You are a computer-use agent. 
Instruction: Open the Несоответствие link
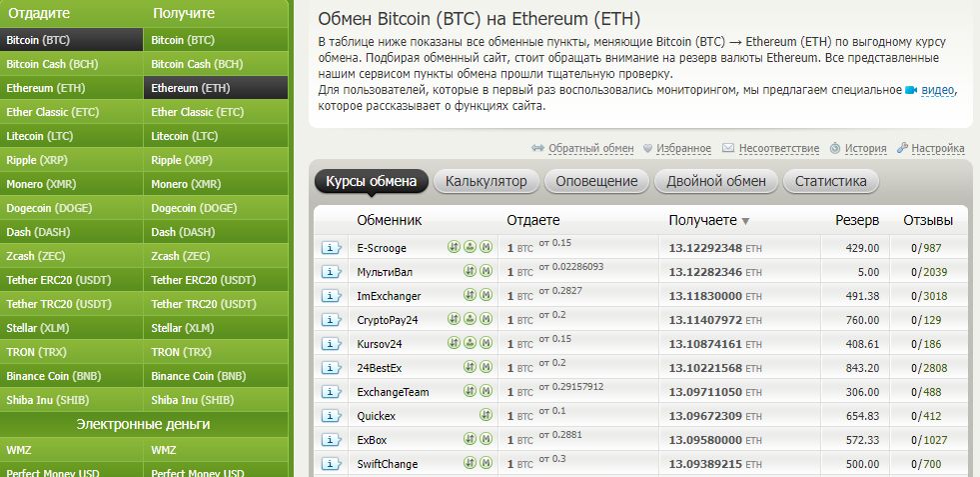(779, 148)
